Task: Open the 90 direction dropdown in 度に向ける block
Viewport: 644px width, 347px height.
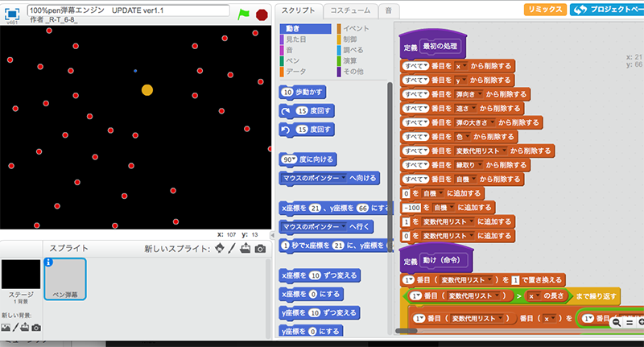Action: [289, 159]
